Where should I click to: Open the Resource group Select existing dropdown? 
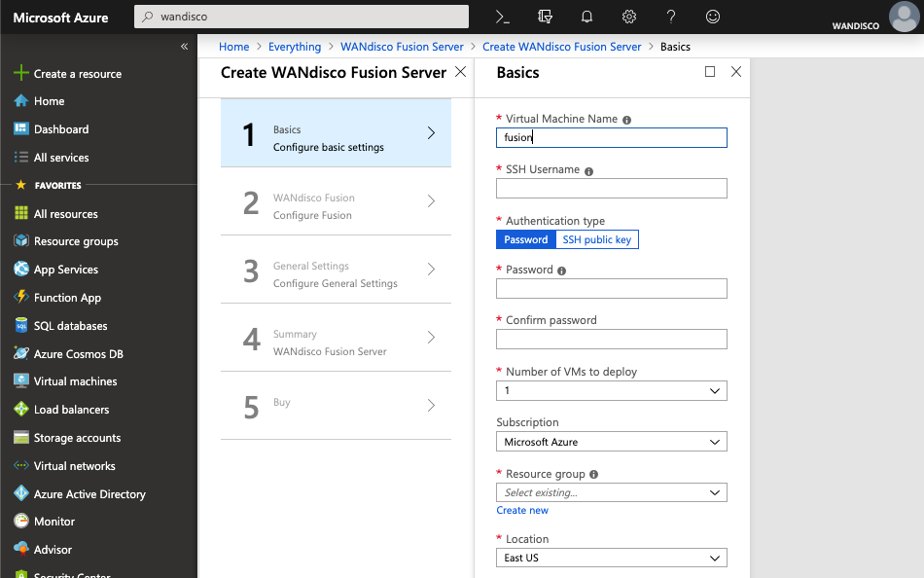click(x=611, y=492)
